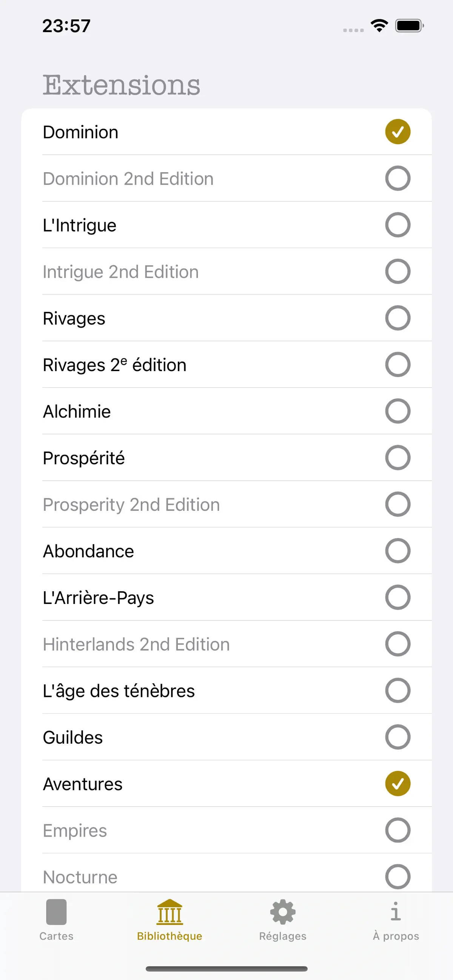Viewport: 453px width, 980px height.
Task: Open Réglages gear icon
Action: click(283, 912)
